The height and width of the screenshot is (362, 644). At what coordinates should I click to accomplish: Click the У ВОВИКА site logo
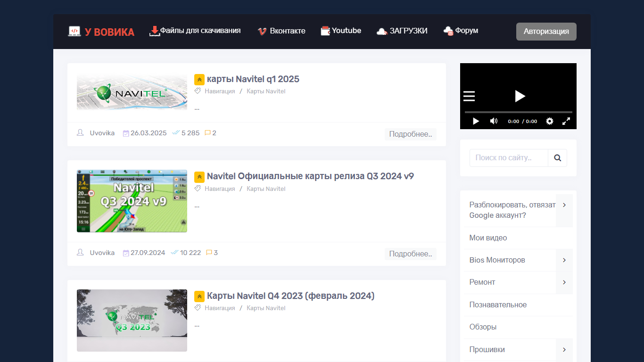[101, 32]
